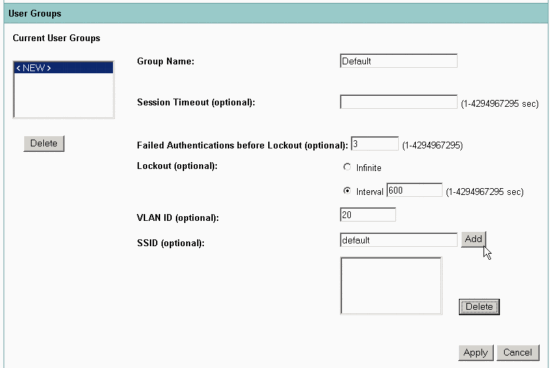Click inside the empty SSID list box
Screen dimensions: 550x368
point(391,286)
